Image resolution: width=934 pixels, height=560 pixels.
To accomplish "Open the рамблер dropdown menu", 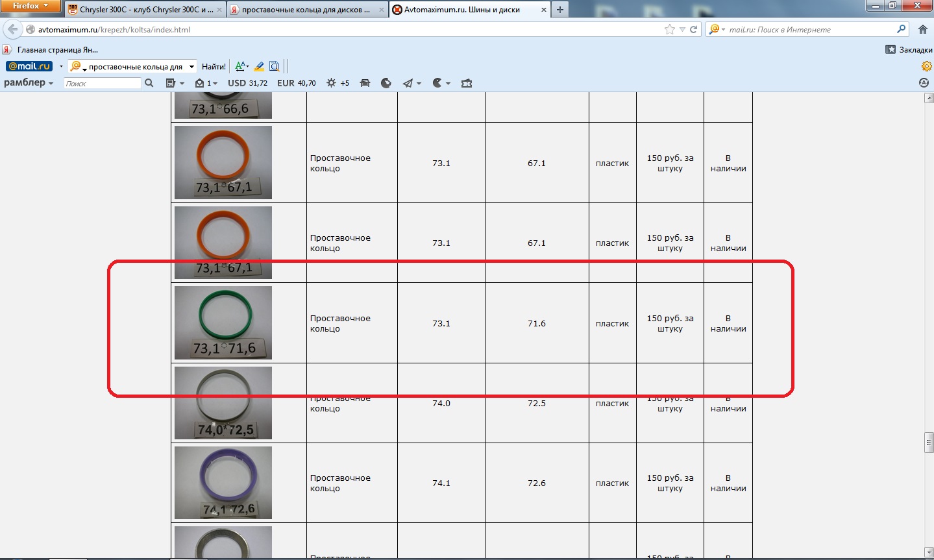I will point(29,82).
